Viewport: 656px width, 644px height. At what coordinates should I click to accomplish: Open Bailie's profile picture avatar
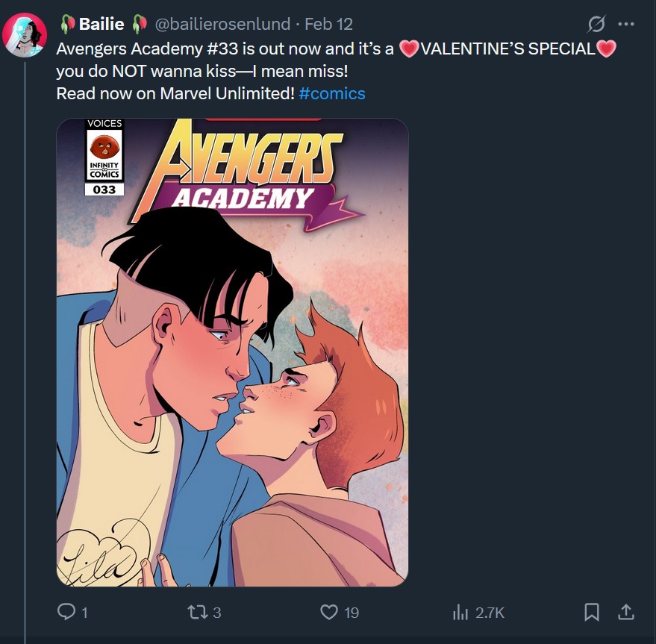[25, 35]
